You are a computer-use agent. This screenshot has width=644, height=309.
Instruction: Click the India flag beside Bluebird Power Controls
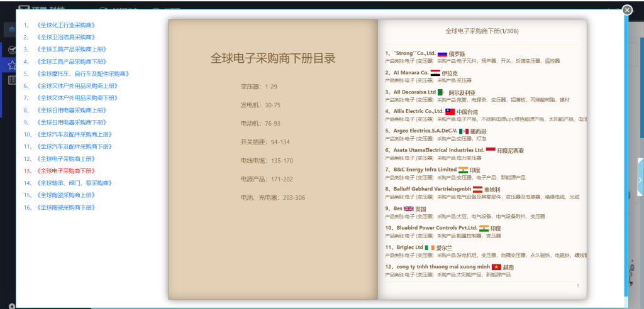point(484,228)
